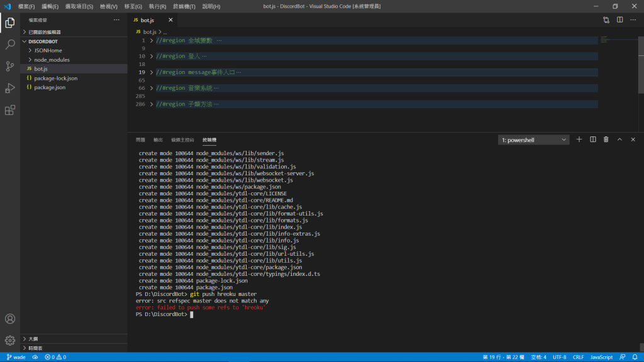Open the Run and Debug view
This screenshot has width=644, height=362.
(x=10, y=88)
